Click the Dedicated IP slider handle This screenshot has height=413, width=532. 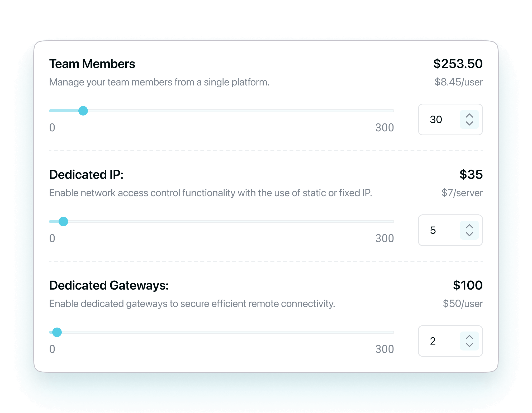click(x=63, y=222)
